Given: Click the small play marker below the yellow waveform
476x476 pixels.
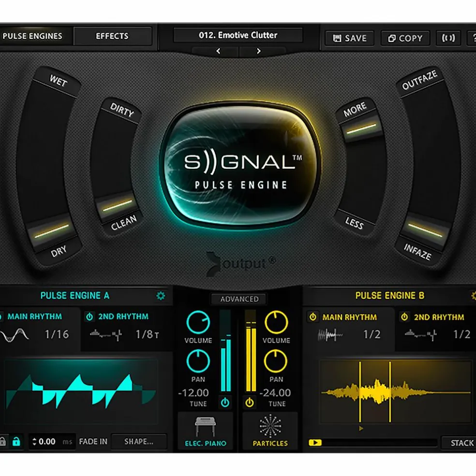Looking at the screenshot, I should pos(361,428).
